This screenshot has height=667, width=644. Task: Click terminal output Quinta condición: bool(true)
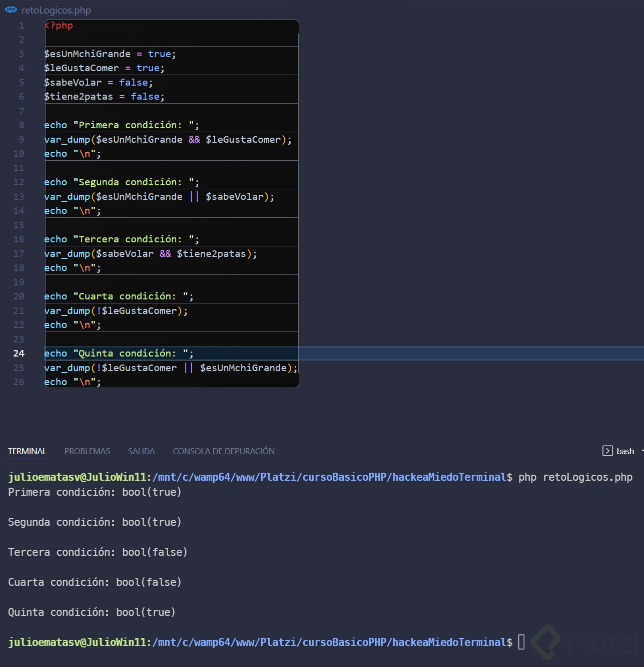92,612
